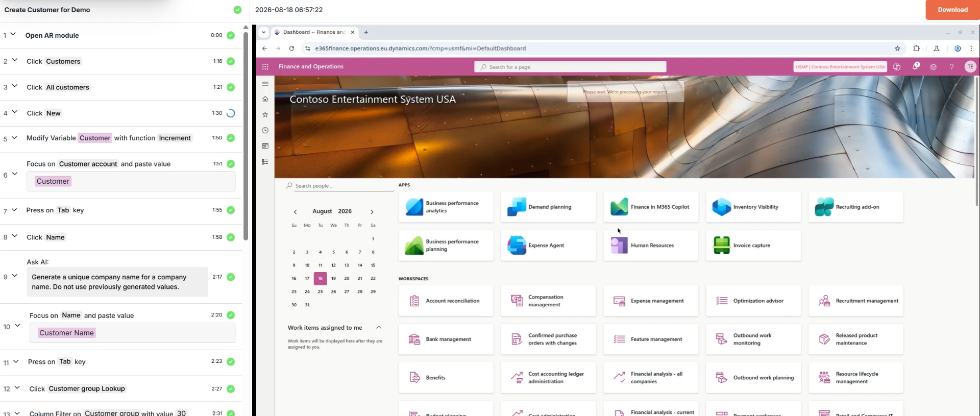Image resolution: width=980 pixels, height=416 pixels.
Task: Go back using browser back arrow
Action: (x=264, y=48)
